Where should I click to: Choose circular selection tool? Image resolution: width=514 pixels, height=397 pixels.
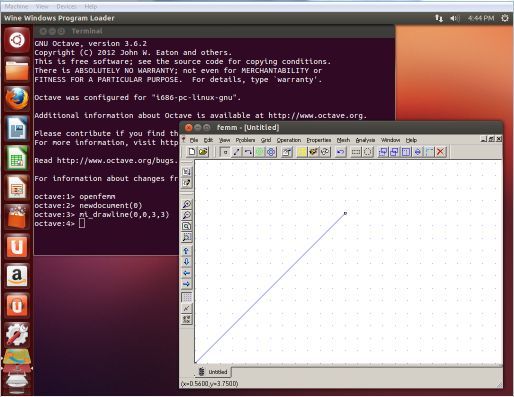click(x=367, y=152)
